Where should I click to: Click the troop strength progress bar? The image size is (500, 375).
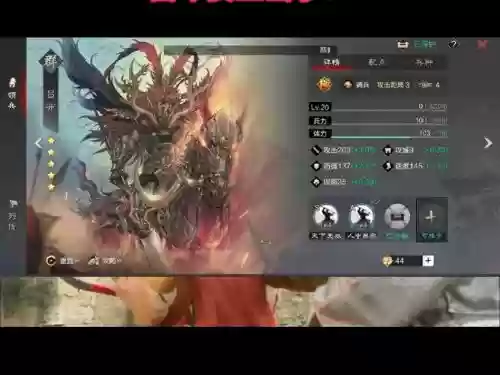(389, 123)
